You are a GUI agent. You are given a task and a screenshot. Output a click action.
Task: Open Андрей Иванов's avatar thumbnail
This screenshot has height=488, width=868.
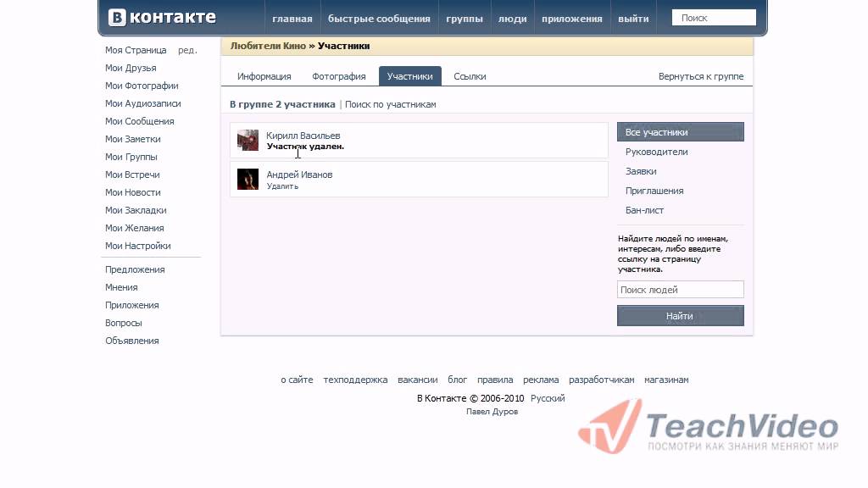pyautogui.click(x=248, y=180)
